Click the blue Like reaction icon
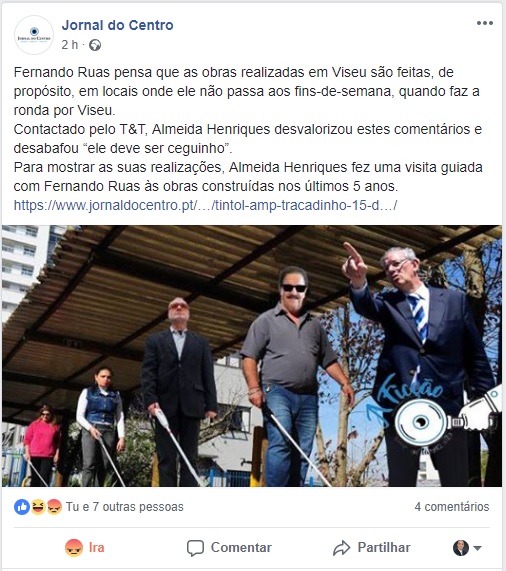 click(22, 507)
